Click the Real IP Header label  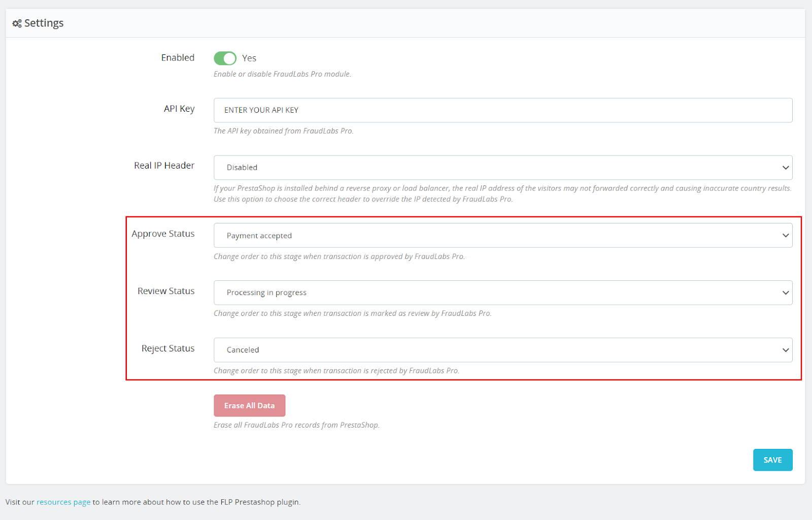[164, 166]
